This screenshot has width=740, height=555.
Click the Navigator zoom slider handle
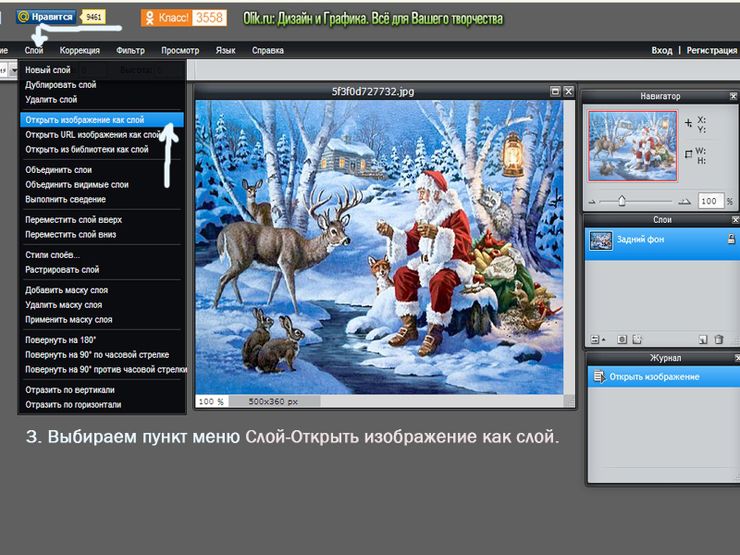pyautogui.click(x=622, y=201)
